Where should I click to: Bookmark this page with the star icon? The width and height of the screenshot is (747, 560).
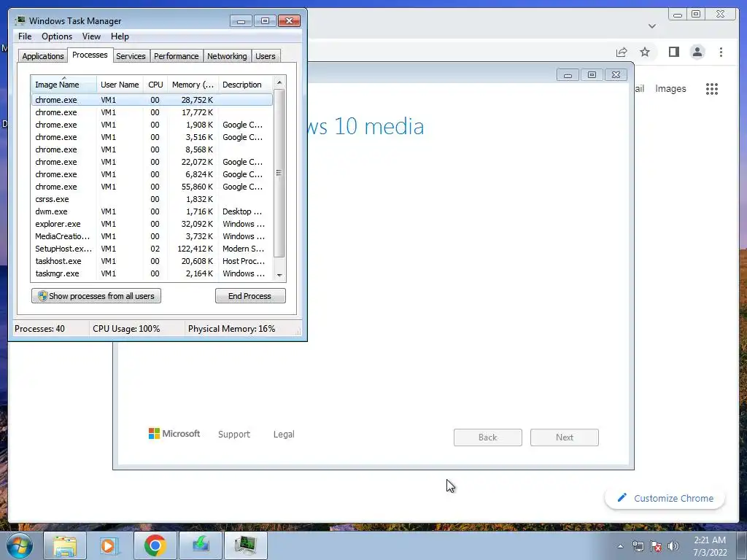645,52
